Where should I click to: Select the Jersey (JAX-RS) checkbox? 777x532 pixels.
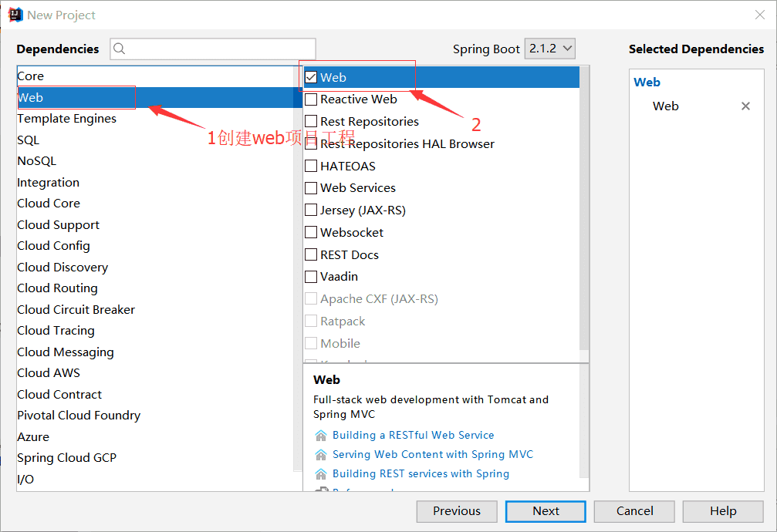[x=311, y=210]
